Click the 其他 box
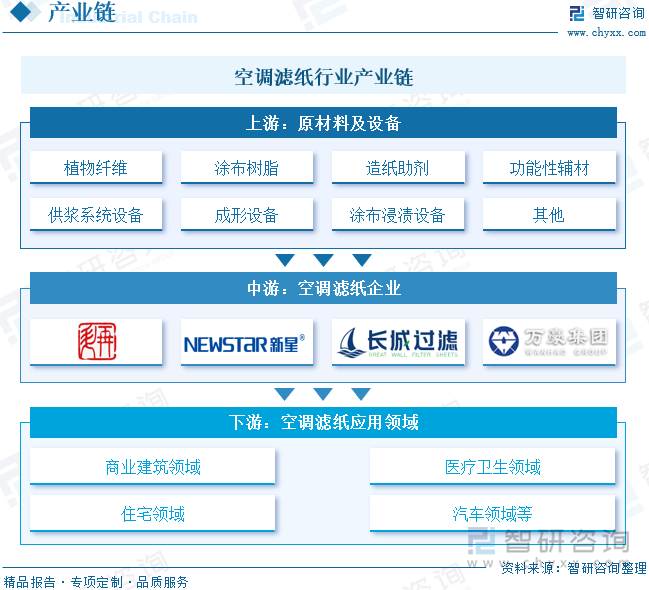Screen dimensions: 649x590 [549, 214]
